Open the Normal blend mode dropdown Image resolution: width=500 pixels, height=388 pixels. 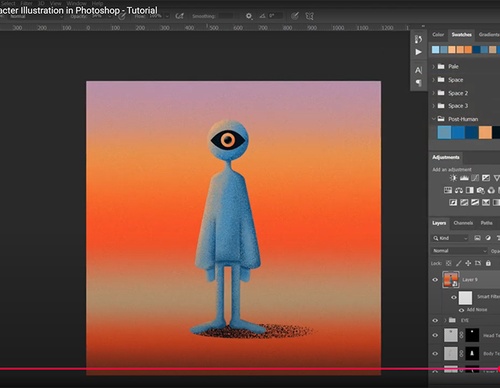click(459, 251)
